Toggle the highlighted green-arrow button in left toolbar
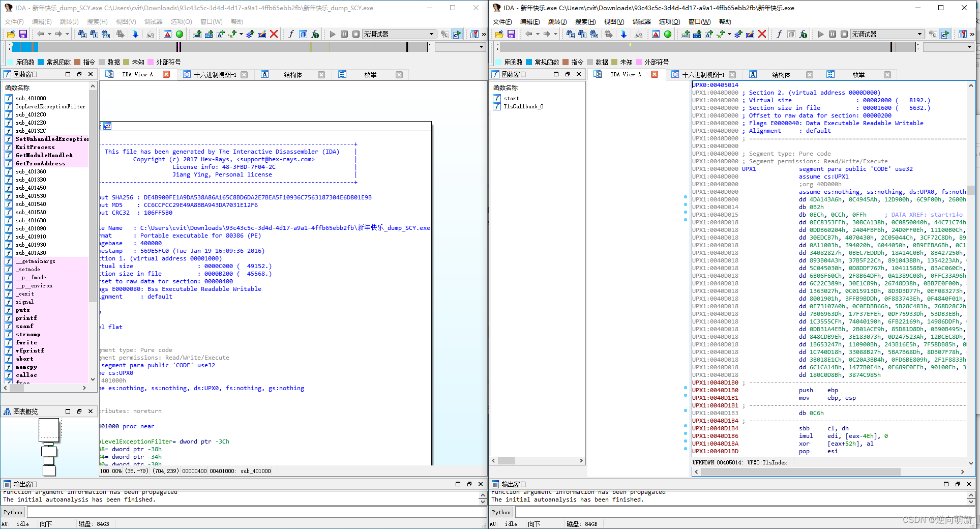Screen dimensions: 980x529 click(457, 34)
